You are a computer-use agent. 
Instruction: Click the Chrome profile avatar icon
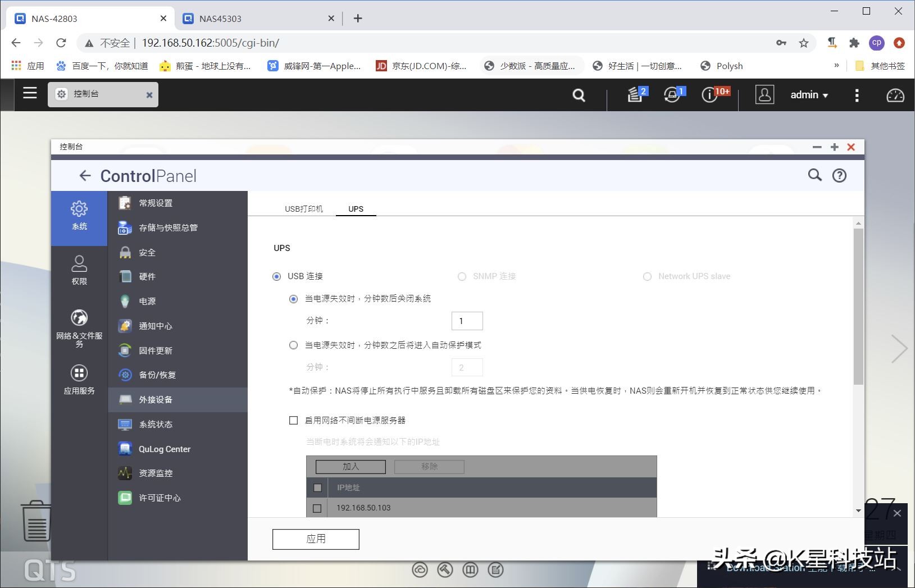[877, 43]
